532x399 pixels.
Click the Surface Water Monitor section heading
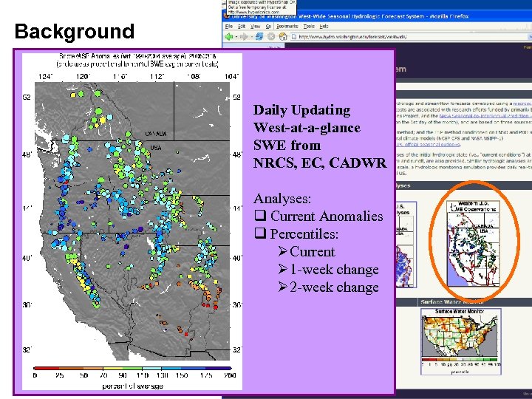click(452, 301)
